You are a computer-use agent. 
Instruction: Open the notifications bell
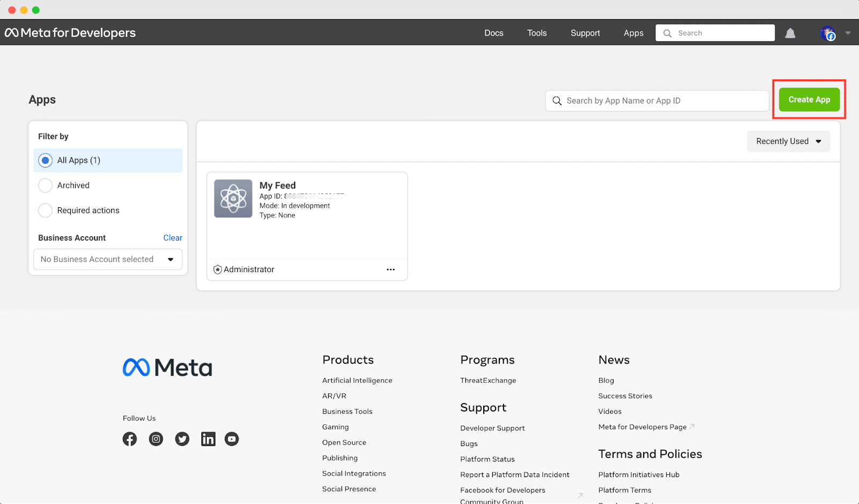click(790, 33)
